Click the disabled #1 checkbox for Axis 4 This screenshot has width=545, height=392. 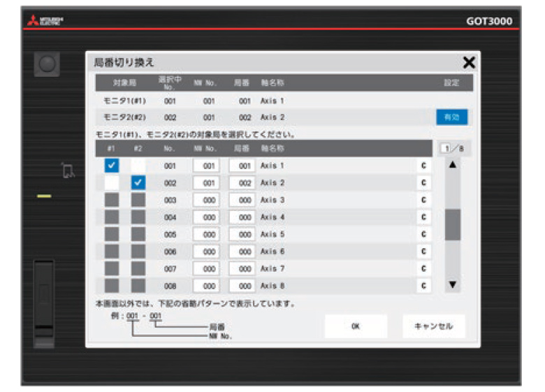click(x=112, y=217)
